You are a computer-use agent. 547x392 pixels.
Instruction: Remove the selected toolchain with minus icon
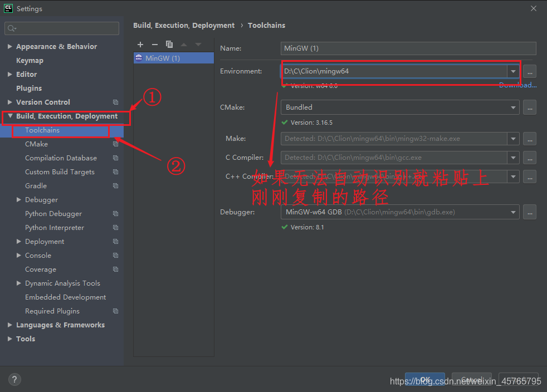click(155, 45)
